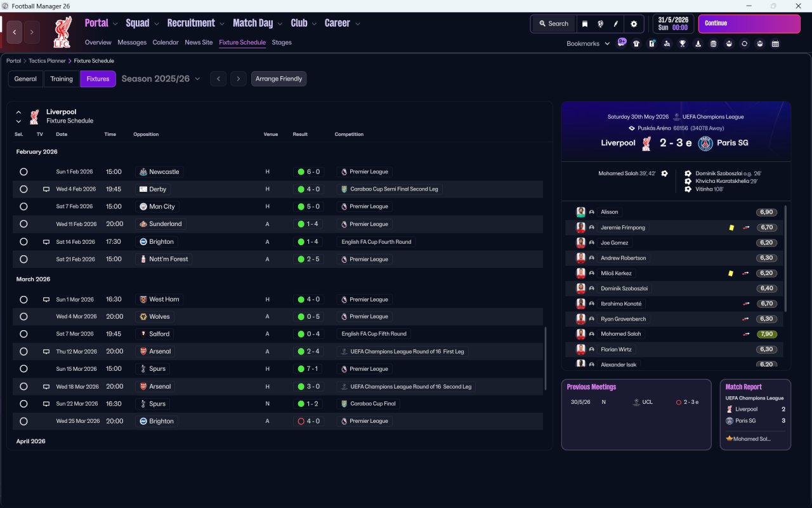Open the calendar grid shortcut icon
This screenshot has width=812, height=508.
coord(775,44)
